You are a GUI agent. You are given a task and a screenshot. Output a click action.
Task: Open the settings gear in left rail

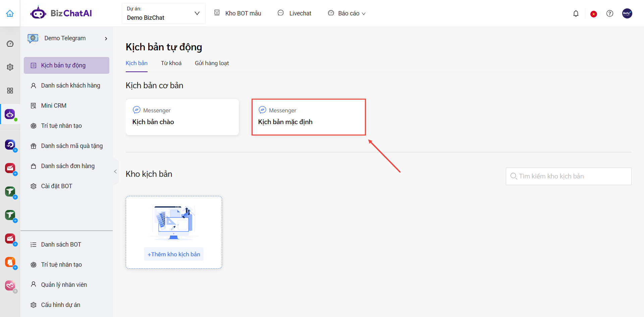click(10, 67)
